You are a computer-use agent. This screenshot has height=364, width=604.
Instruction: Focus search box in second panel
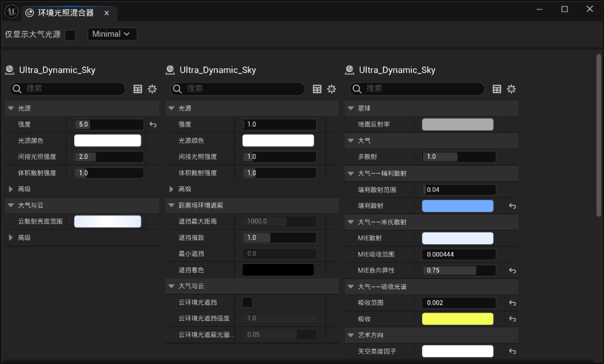point(237,89)
